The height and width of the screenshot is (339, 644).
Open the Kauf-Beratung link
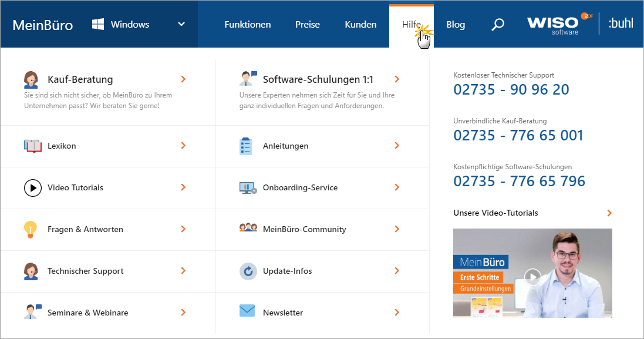pyautogui.click(x=80, y=79)
